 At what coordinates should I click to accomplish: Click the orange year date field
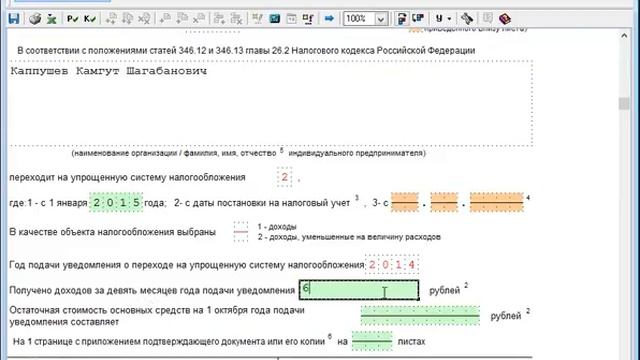[x=496, y=202]
